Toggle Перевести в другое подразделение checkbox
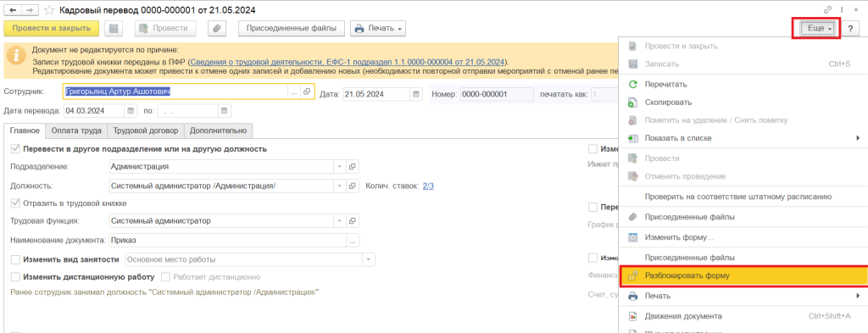Image resolution: width=868 pixels, height=333 pixels. (x=15, y=149)
